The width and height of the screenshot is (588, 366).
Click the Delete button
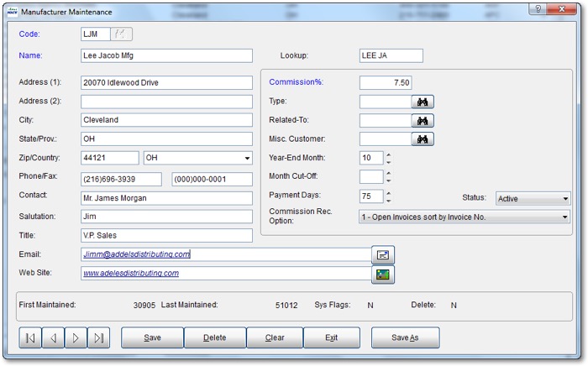pyautogui.click(x=215, y=338)
